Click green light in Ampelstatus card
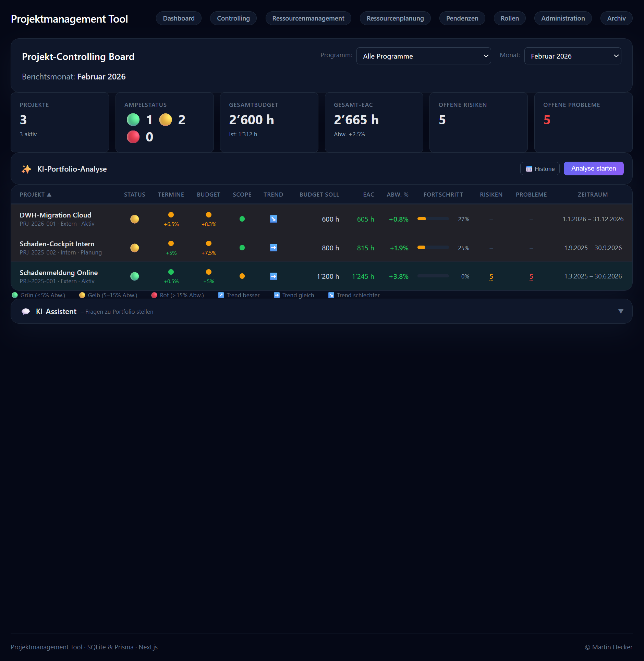The height and width of the screenshot is (661, 644). [x=133, y=120]
